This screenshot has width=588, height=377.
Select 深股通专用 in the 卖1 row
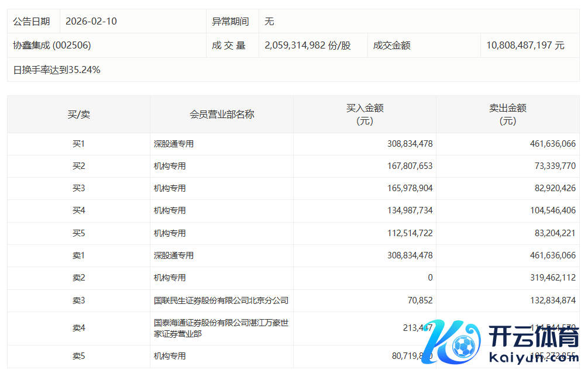pyautogui.click(x=174, y=255)
